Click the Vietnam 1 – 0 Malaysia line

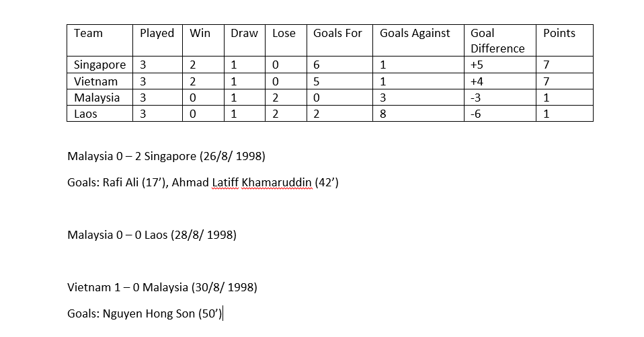click(x=162, y=287)
